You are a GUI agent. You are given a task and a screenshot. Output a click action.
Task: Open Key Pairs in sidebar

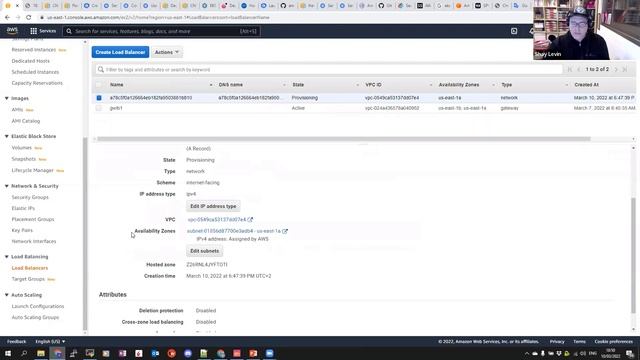click(22, 231)
